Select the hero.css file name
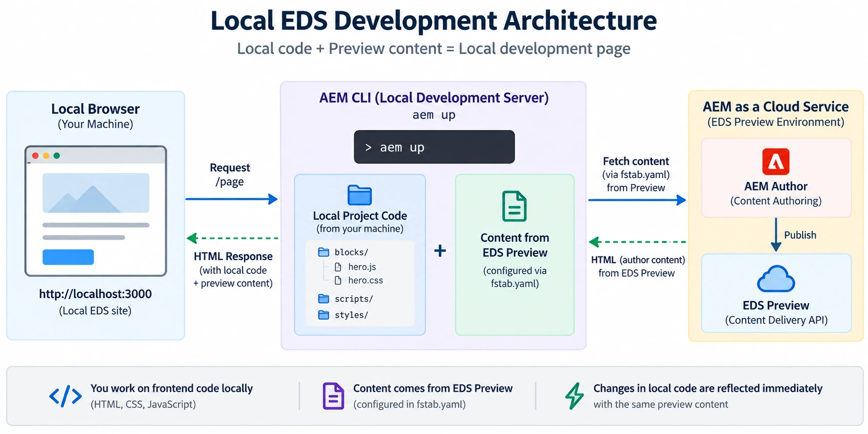This screenshot has width=868, height=434. (365, 281)
